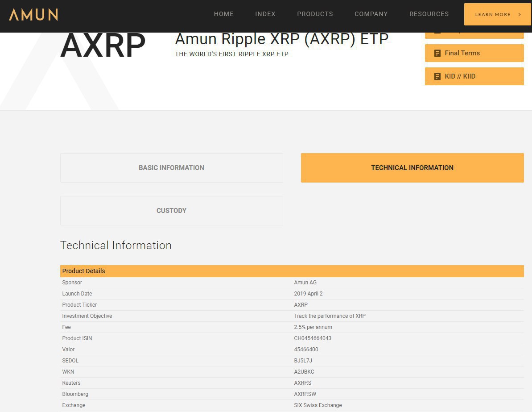
Task: Open the PRODUCTS menu
Action: coord(315,14)
